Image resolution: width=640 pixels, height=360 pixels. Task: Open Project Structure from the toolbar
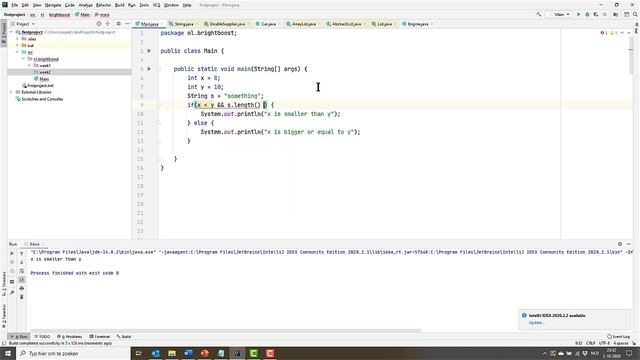point(616,14)
